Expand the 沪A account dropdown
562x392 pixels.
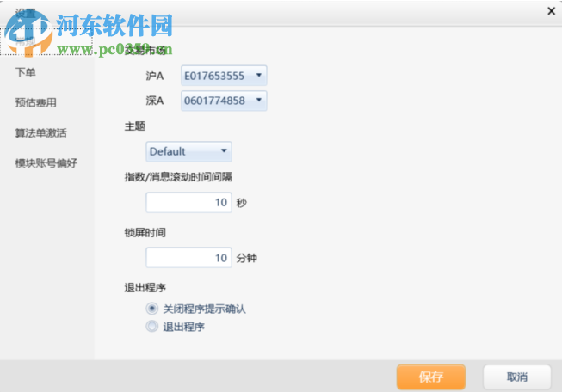224,76
